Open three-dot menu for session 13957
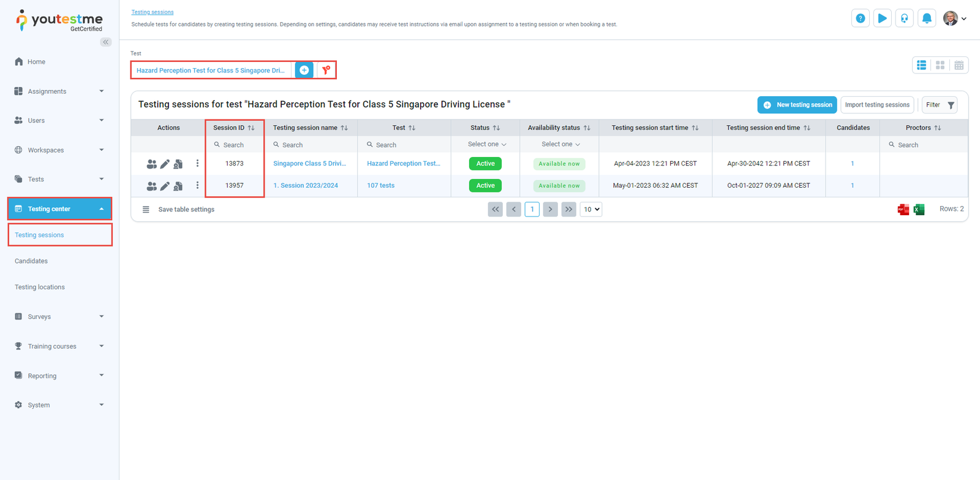This screenshot has width=980, height=480. click(197, 185)
